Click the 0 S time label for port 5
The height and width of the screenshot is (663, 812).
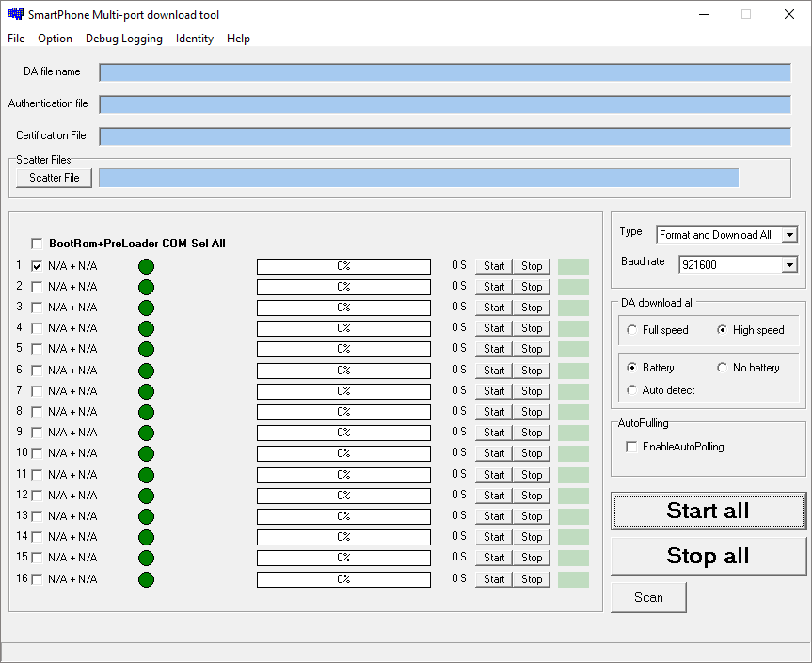click(459, 348)
